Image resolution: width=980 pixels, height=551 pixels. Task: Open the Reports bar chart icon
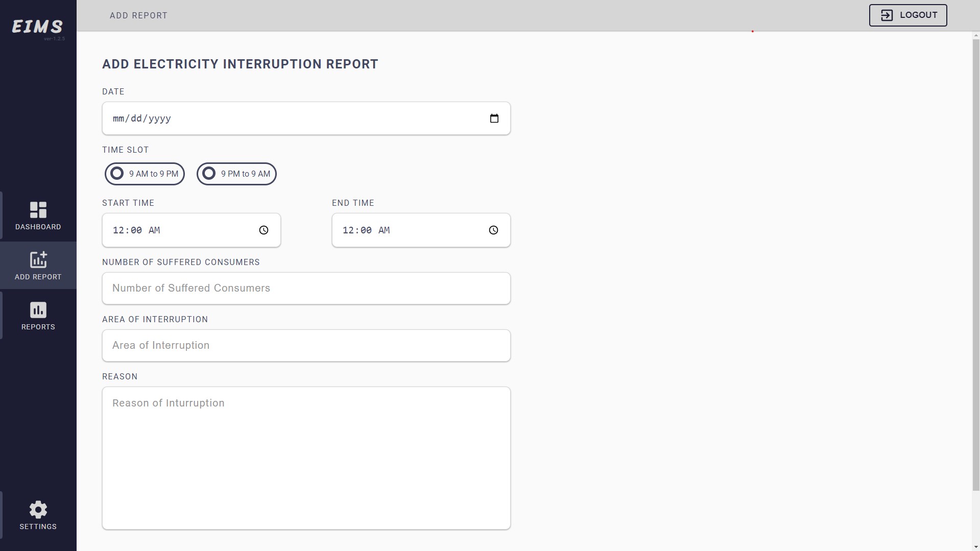tap(38, 310)
